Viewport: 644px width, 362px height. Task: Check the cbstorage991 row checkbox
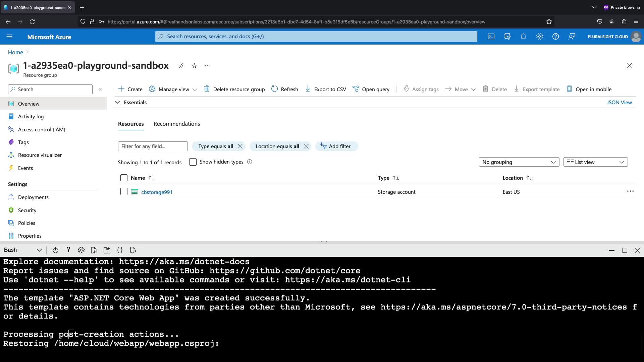tap(124, 192)
